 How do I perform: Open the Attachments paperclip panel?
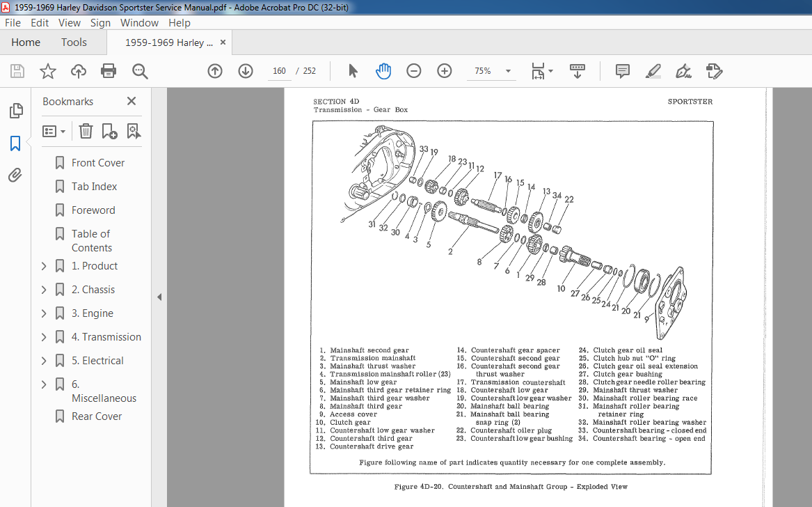[15, 175]
